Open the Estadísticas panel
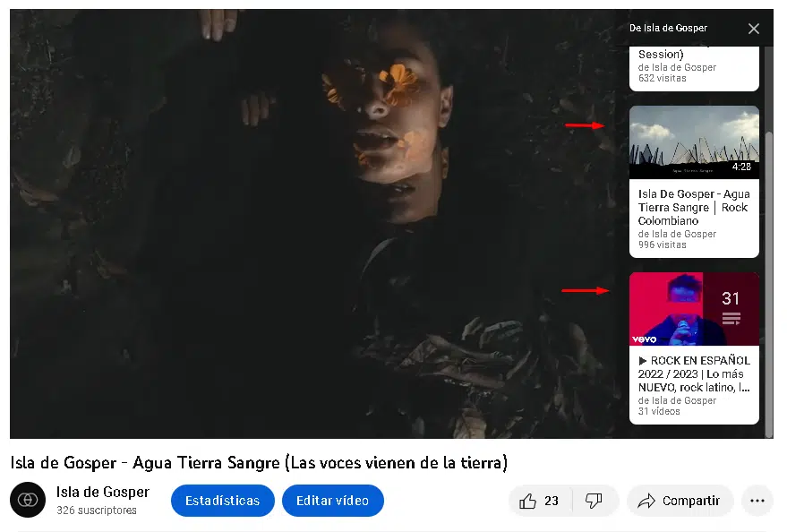Image resolution: width=787 pixels, height=532 pixels. pos(222,500)
